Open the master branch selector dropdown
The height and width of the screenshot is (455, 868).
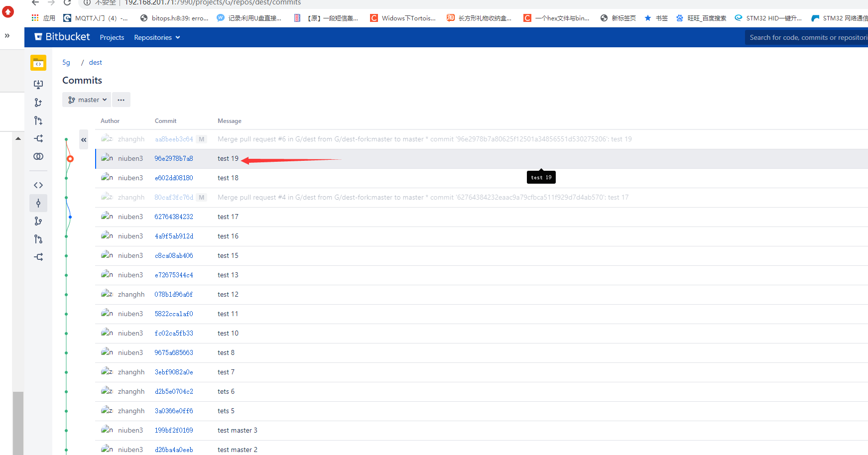pyautogui.click(x=86, y=100)
